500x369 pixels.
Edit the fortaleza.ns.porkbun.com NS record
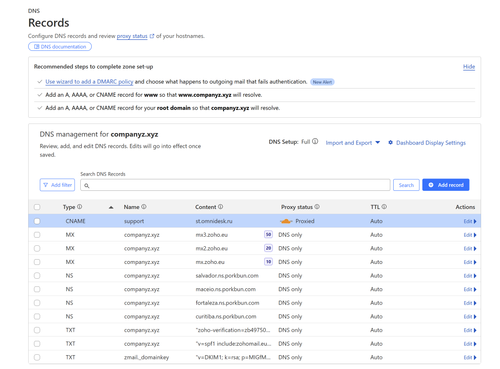coord(470,303)
